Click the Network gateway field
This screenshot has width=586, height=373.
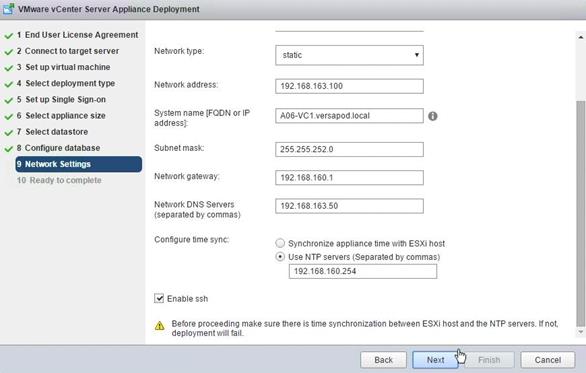tap(349, 178)
